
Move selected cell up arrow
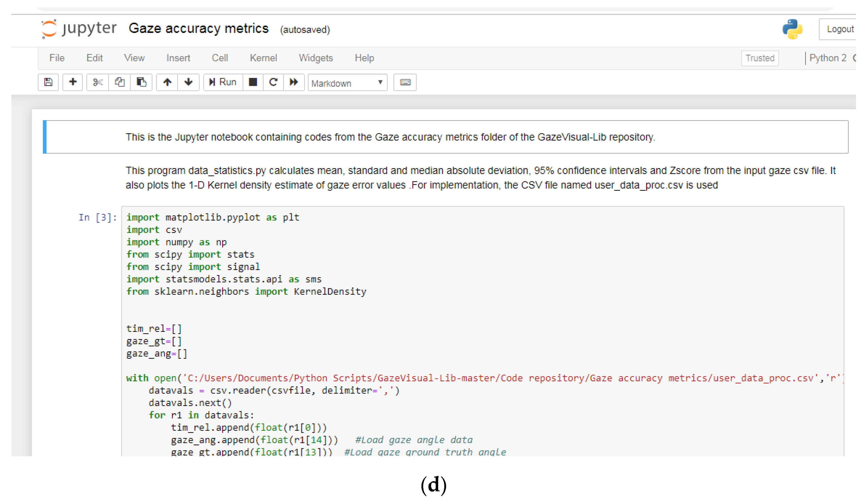[x=167, y=83]
